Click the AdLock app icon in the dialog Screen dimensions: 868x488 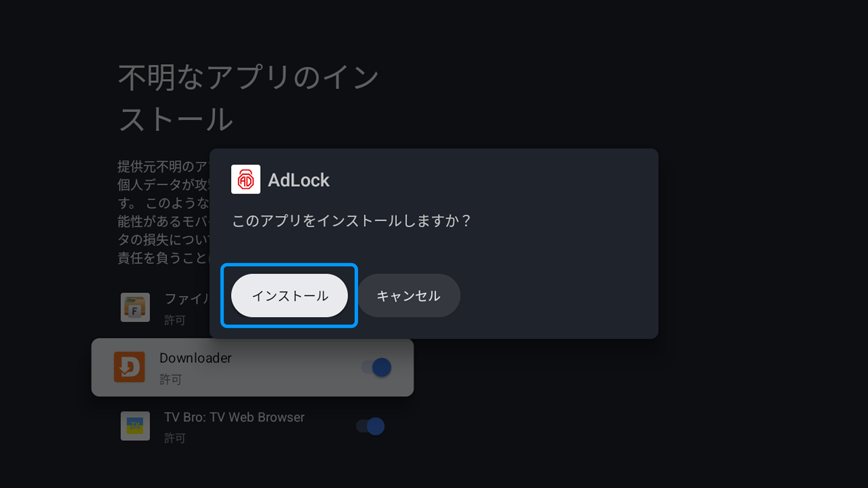click(246, 180)
